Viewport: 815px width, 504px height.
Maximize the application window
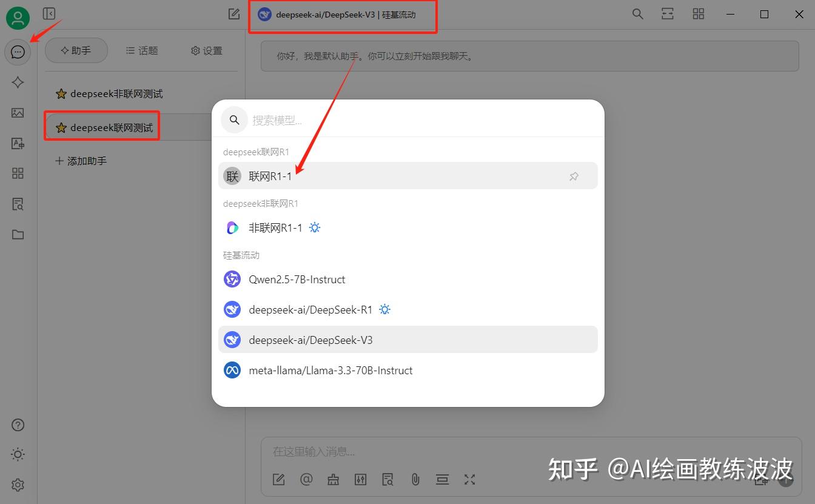click(x=765, y=14)
